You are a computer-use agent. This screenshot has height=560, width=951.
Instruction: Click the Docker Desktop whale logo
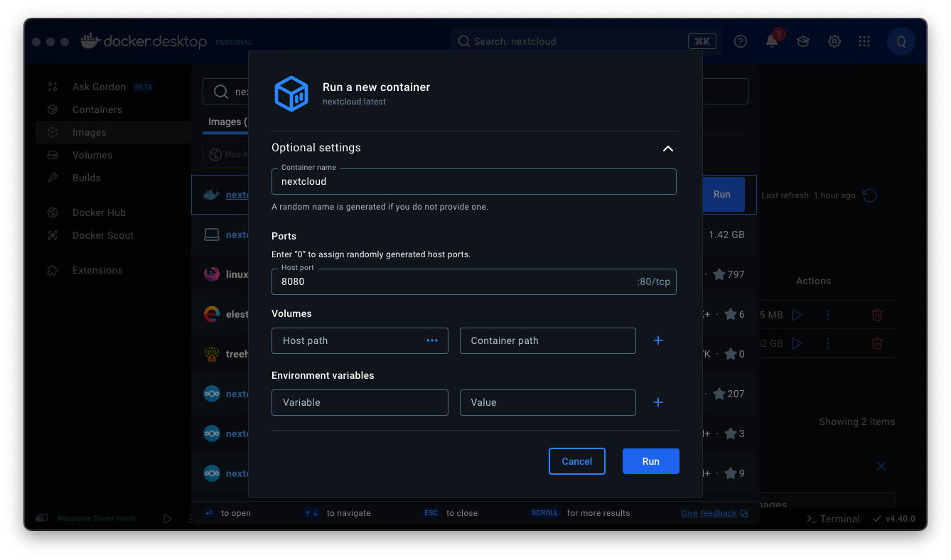pyautogui.click(x=90, y=41)
